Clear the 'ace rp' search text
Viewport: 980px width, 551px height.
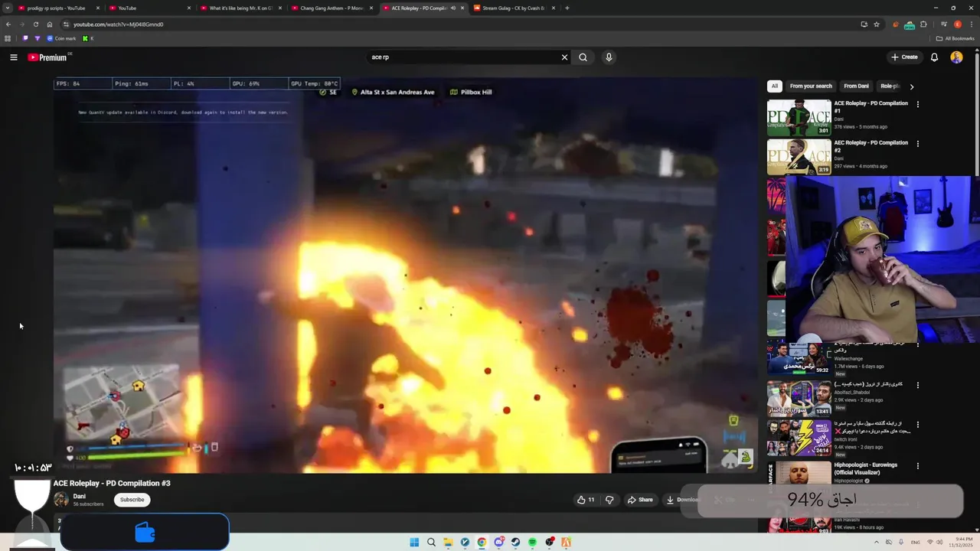[x=564, y=57]
